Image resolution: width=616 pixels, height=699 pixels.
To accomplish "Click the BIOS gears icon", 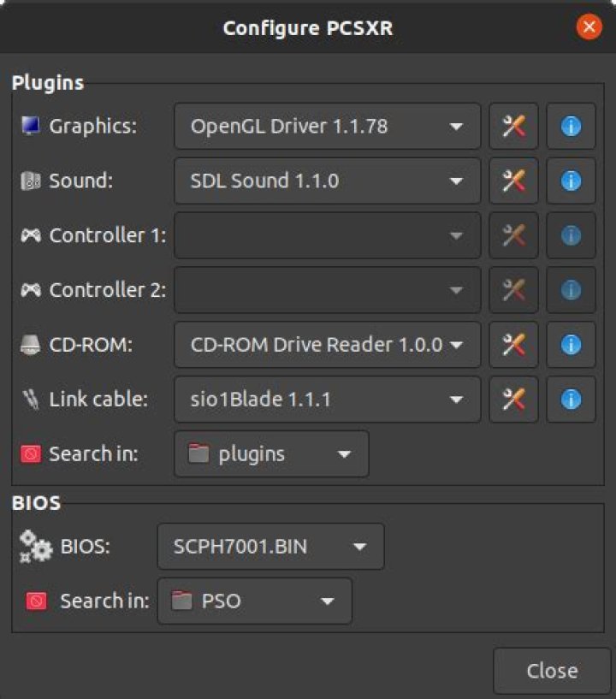I will coord(36,547).
